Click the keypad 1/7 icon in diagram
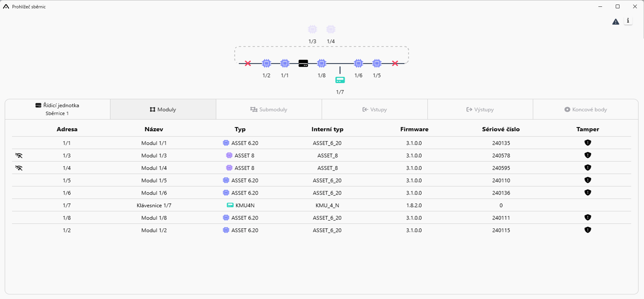The width and height of the screenshot is (644, 299). point(340,80)
